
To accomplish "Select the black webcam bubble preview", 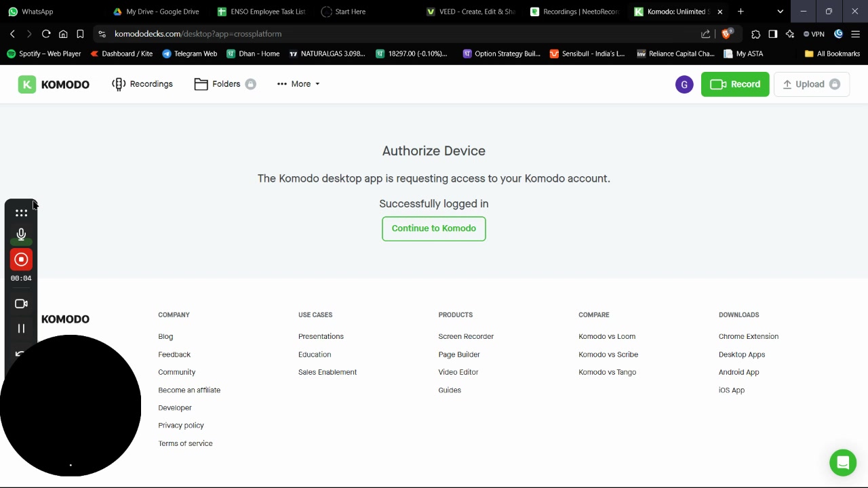I will (71, 405).
